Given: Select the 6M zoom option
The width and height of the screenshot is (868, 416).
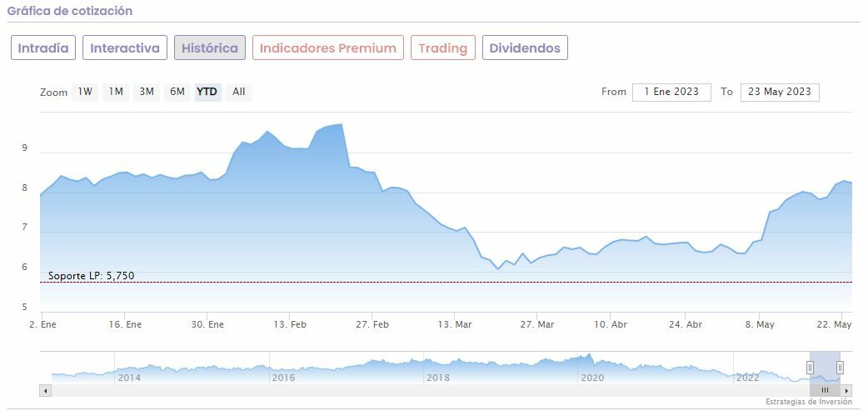Looking at the screenshot, I should point(177,92).
